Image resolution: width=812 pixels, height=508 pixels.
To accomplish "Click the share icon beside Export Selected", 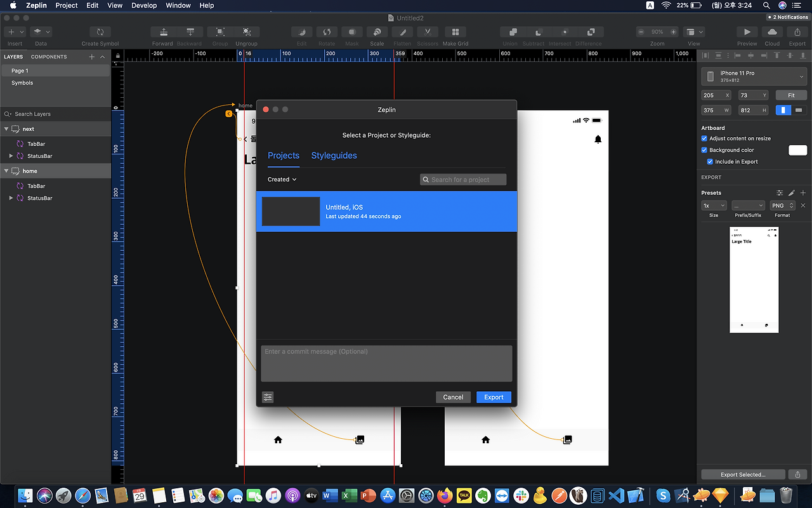I will [x=797, y=474].
